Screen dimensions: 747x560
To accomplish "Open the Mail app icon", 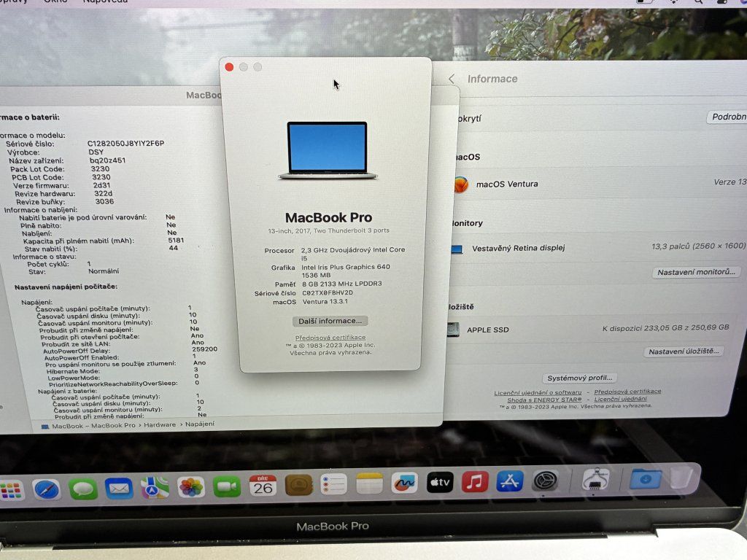I will (x=119, y=487).
